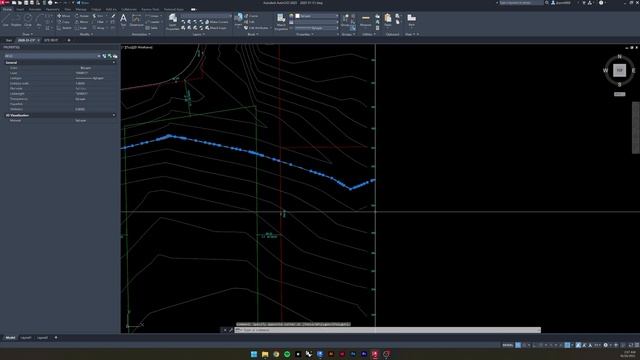Viewport: 640px width, 360px height.
Task: Collapse the 3D Visualization section
Action: click(114, 115)
